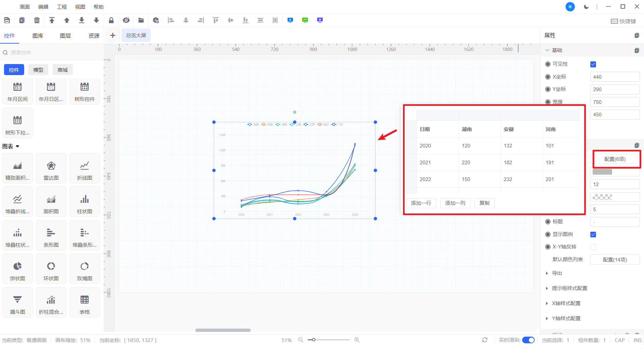
Task: Select the funnel chart (漏斗图) widget
Action: [x=17, y=303]
